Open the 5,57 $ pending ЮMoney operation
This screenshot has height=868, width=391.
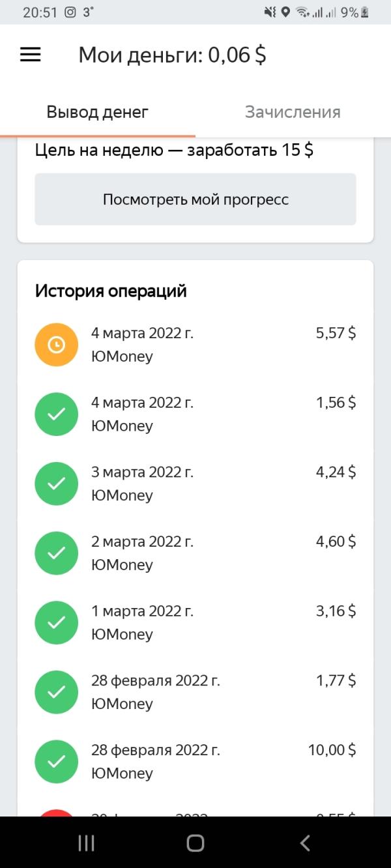(x=195, y=345)
